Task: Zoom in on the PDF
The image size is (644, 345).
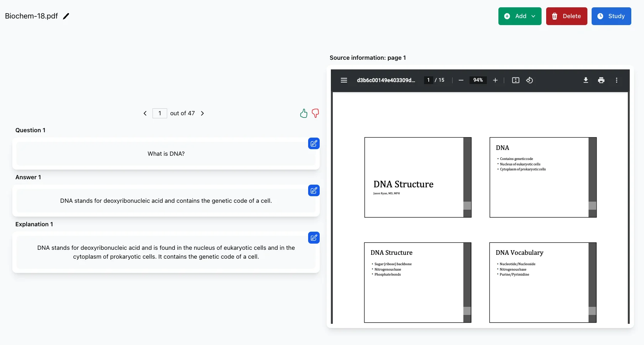Action: click(495, 80)
